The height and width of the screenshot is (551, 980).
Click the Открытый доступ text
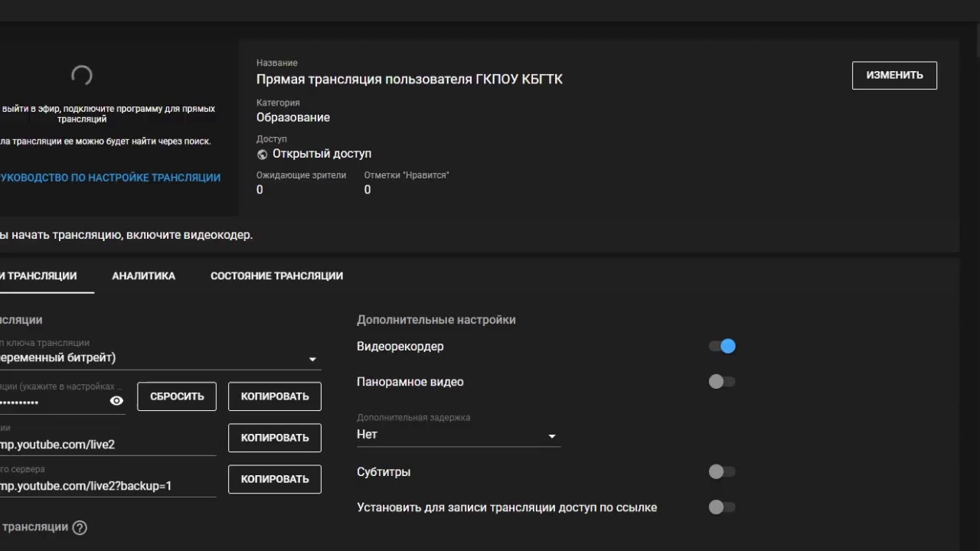click(x=322, y=154)
